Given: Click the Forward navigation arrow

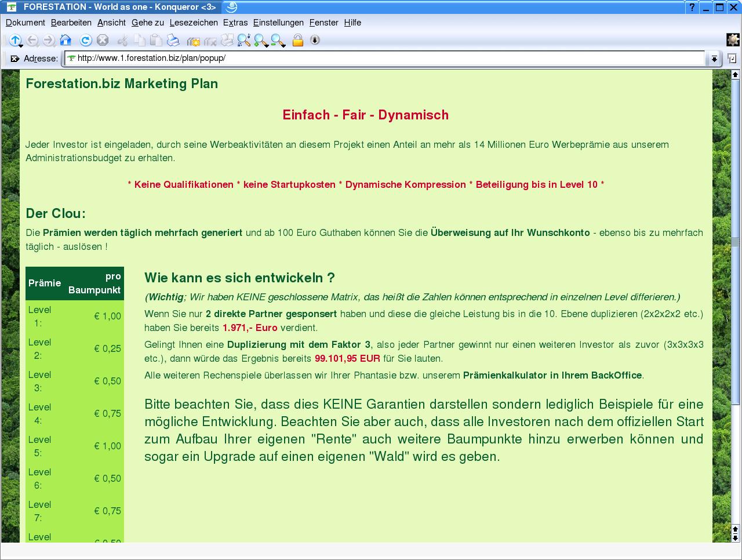Looking at the screenshot, I should point(49,40).
